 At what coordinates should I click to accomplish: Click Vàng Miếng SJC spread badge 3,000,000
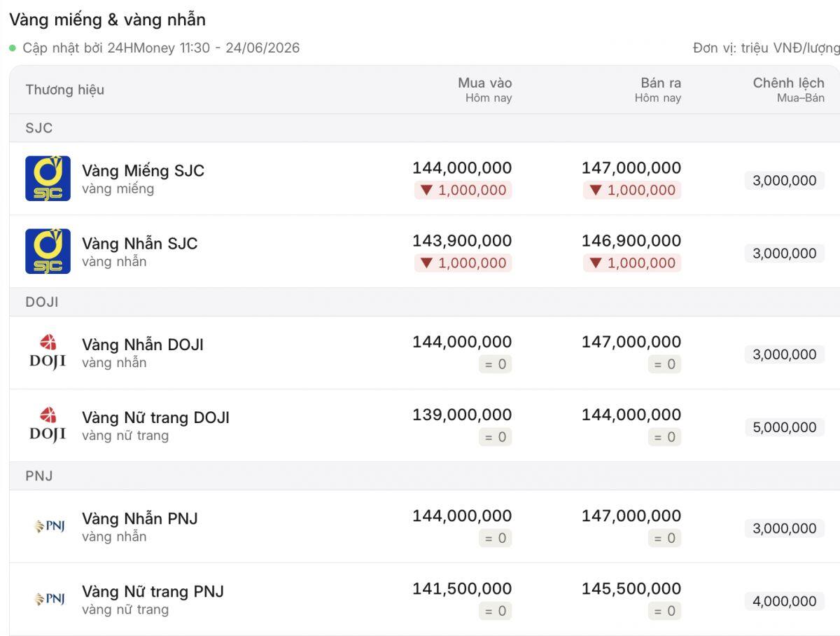pyautogui.click(x=785, y=181)
